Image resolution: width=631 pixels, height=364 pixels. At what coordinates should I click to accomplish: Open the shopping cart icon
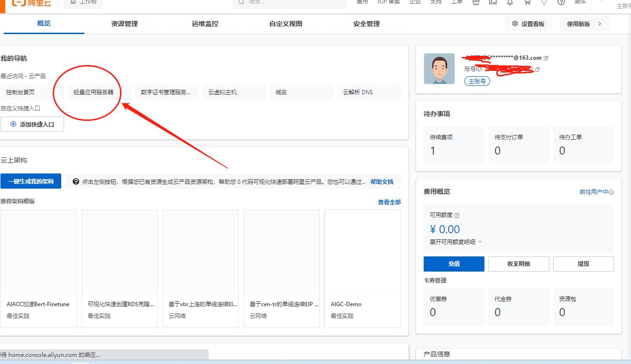pos(528,2)
